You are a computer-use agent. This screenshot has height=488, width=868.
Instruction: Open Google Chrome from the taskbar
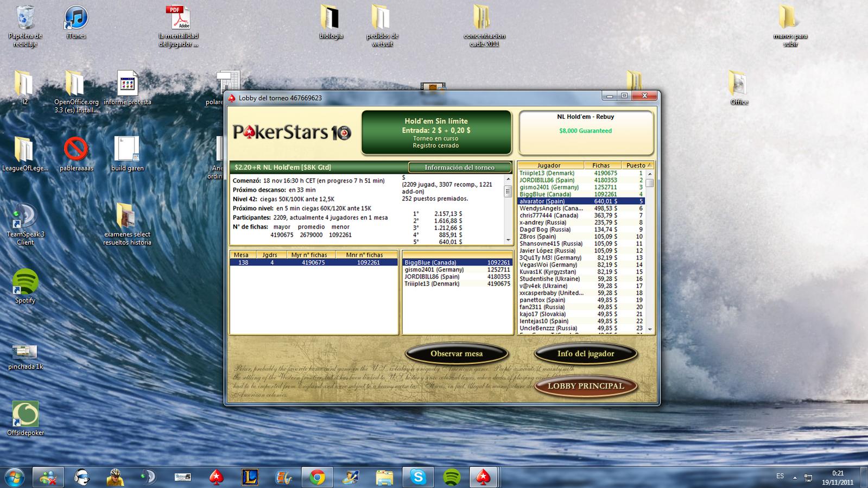pos(317,477)
